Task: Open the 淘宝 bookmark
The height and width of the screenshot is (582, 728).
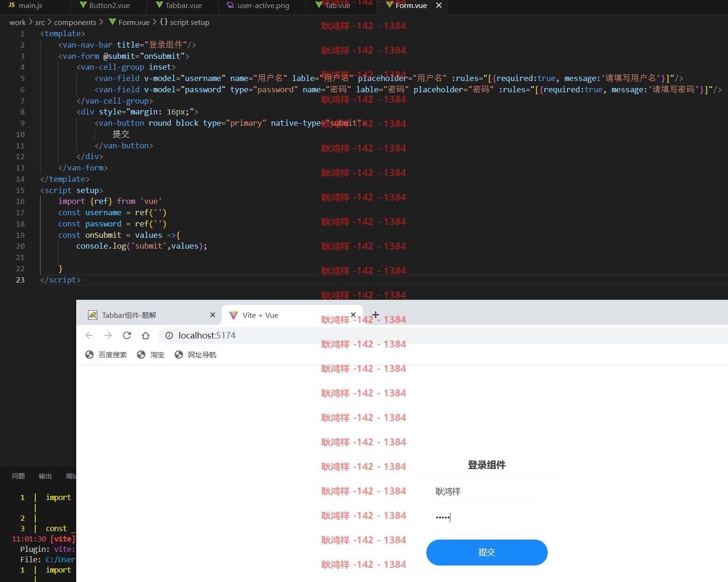Action: tap(151, 355)
